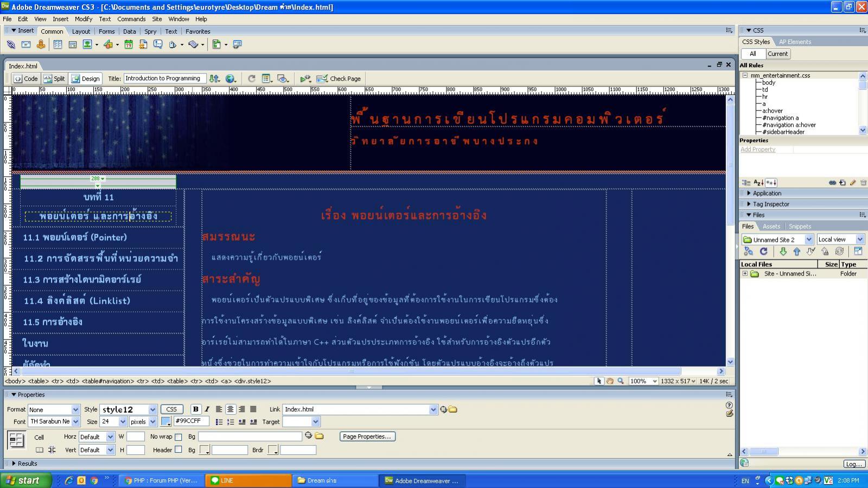Open Visual Aids menu
This screenshot has height=488, width=868.
(283, 79)
